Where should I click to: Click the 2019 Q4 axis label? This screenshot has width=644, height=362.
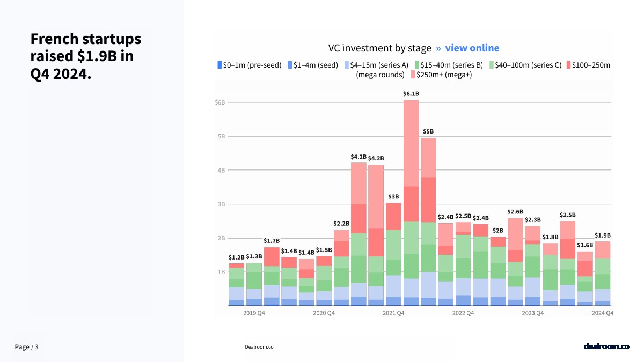[254, 313]
